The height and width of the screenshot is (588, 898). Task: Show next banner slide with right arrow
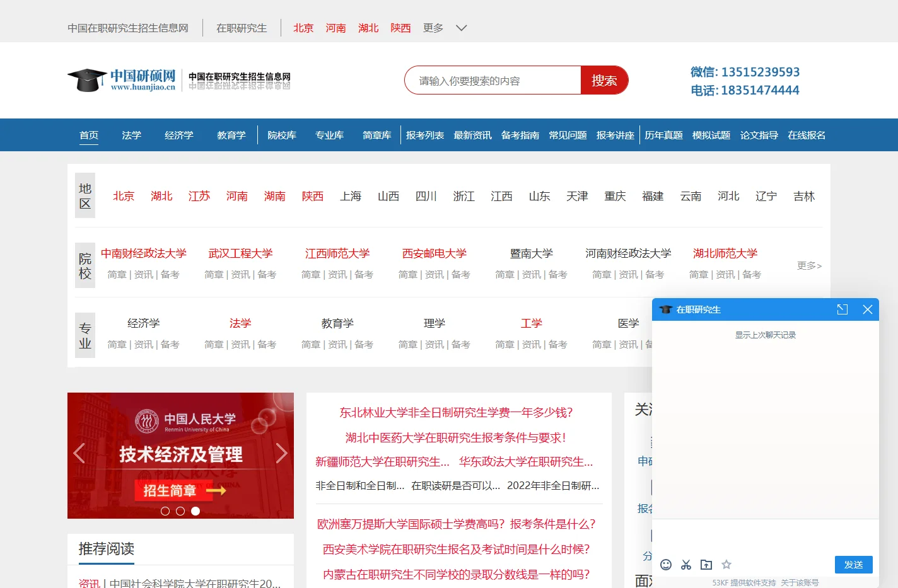coord(281,453)
